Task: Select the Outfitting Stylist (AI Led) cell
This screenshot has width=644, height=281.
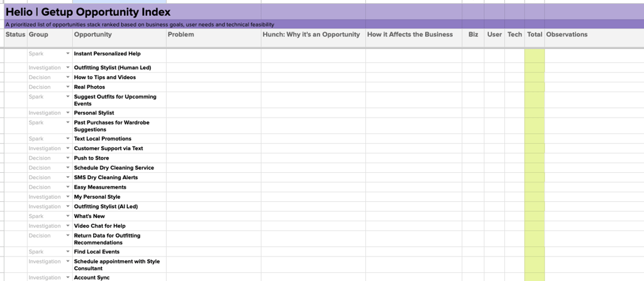Action: pyautogui.click(x=119, y=207)
